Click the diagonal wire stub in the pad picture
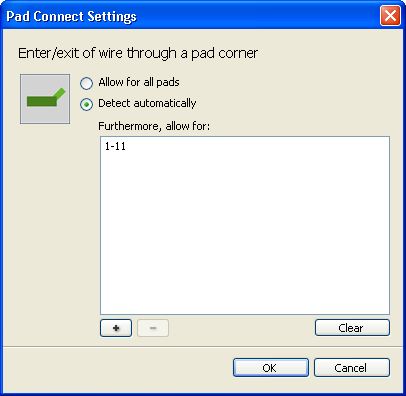Viewport: 406px width, 396px height. [59, 94]
